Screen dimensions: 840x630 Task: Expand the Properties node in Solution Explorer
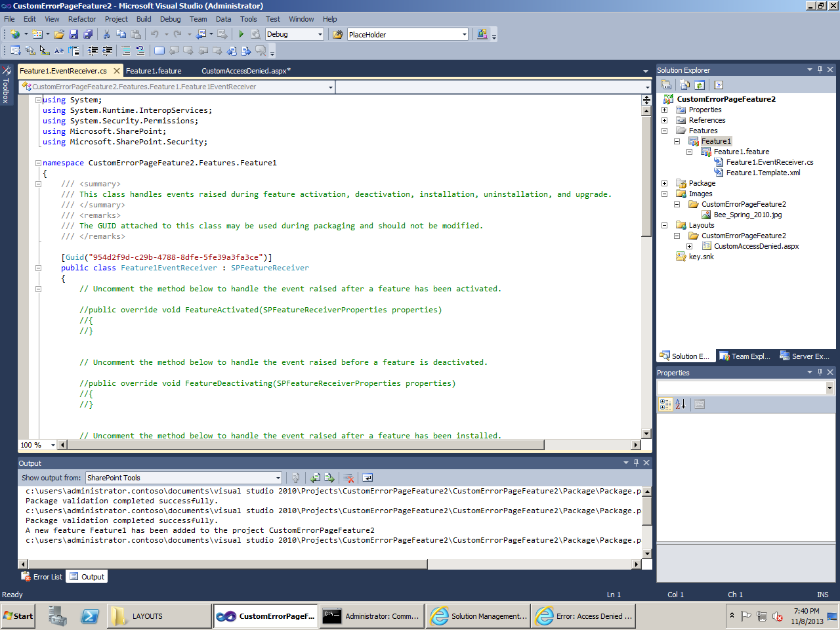(664, 110)
